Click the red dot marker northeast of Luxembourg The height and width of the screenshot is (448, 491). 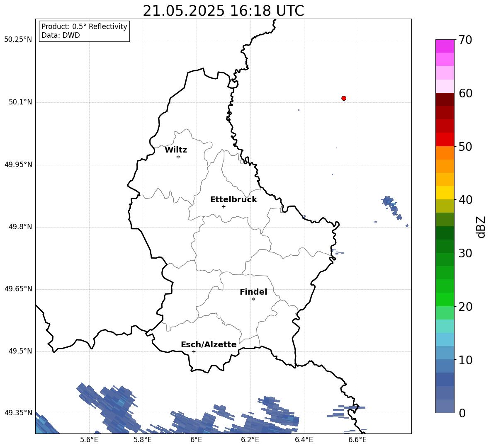(343, 98)
